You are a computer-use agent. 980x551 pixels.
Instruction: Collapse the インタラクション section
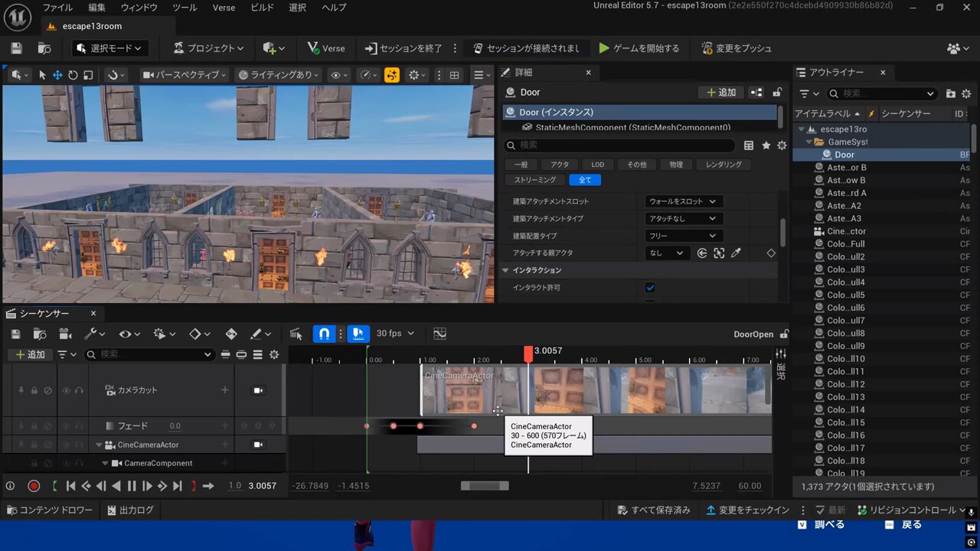click(505, 270)
